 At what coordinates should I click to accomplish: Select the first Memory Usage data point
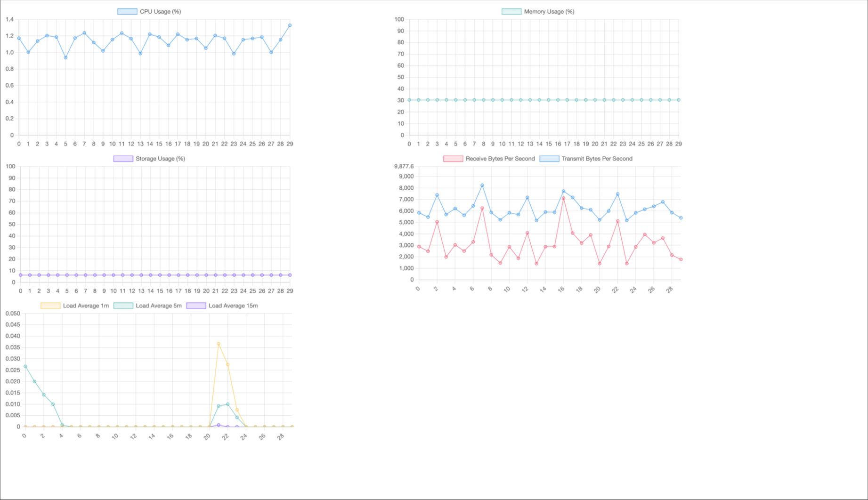tap(409, 100)
